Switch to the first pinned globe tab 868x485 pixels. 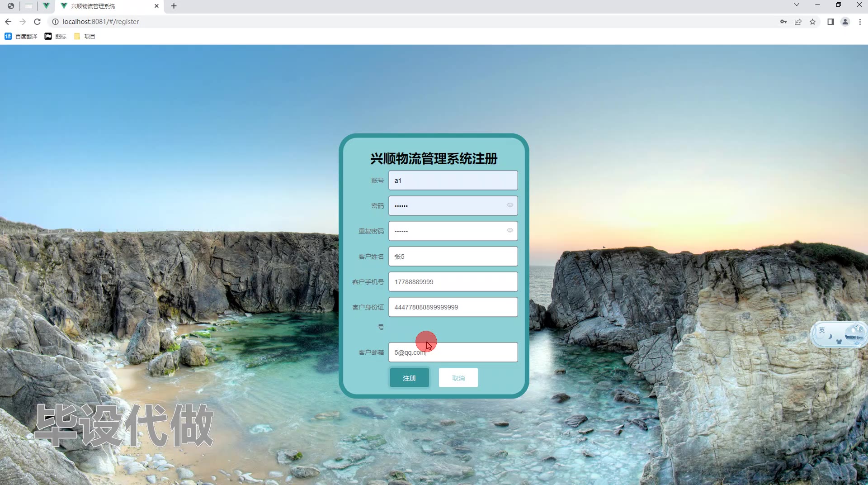10,6
